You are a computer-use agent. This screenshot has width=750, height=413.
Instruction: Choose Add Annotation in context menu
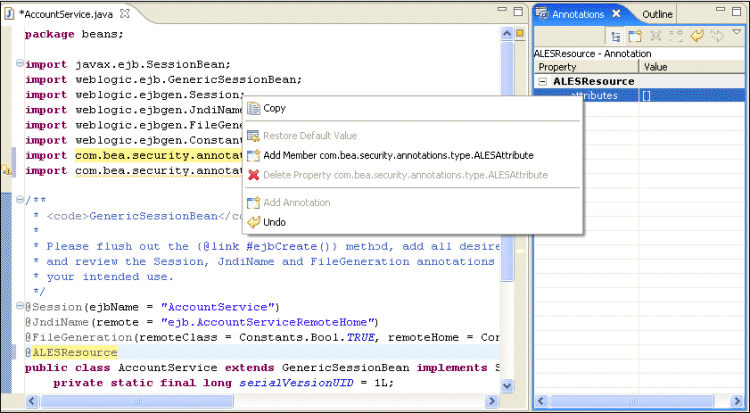tap(412, 203)
